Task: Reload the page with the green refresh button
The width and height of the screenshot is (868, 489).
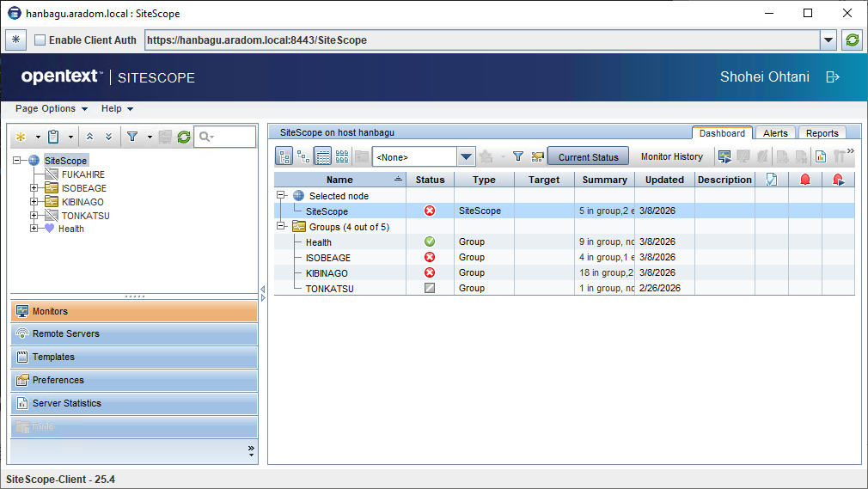Action: coord(853,40)
